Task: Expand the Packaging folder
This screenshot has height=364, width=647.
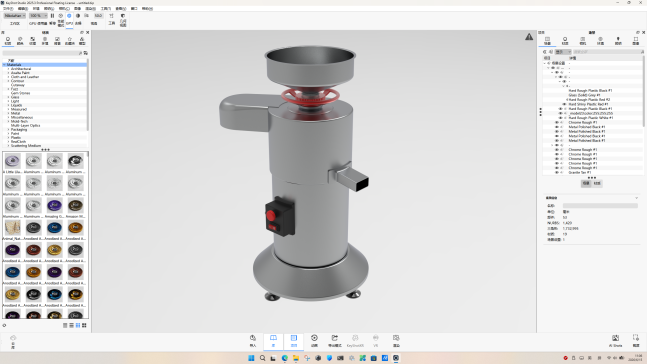Action: 8,130
